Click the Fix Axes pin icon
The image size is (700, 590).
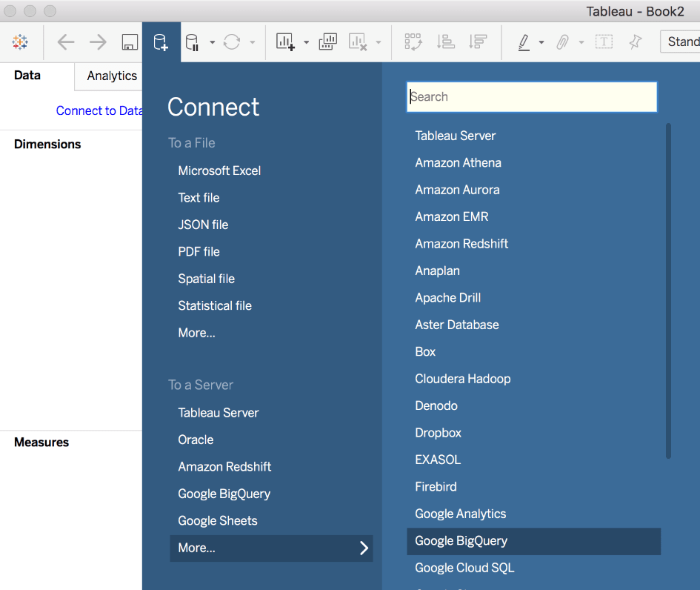[636, 42]
